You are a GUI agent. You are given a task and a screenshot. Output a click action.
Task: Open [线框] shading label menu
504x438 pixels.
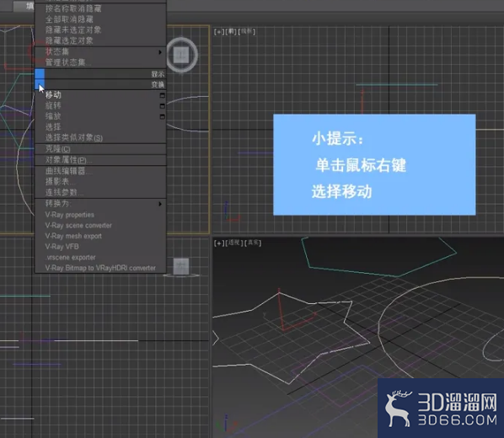247,31
